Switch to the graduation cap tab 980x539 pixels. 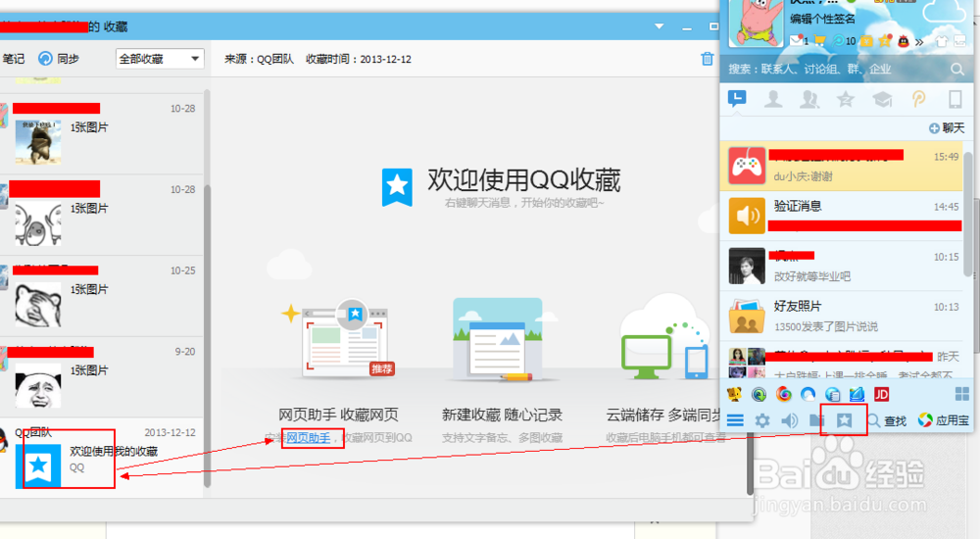(x=882, y=99)
